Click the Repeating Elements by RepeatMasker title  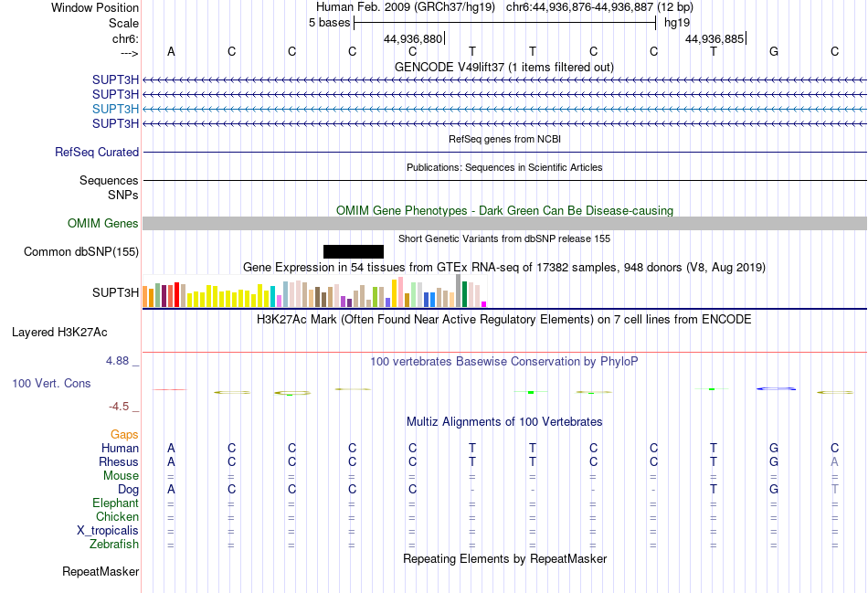coord(504,558)
